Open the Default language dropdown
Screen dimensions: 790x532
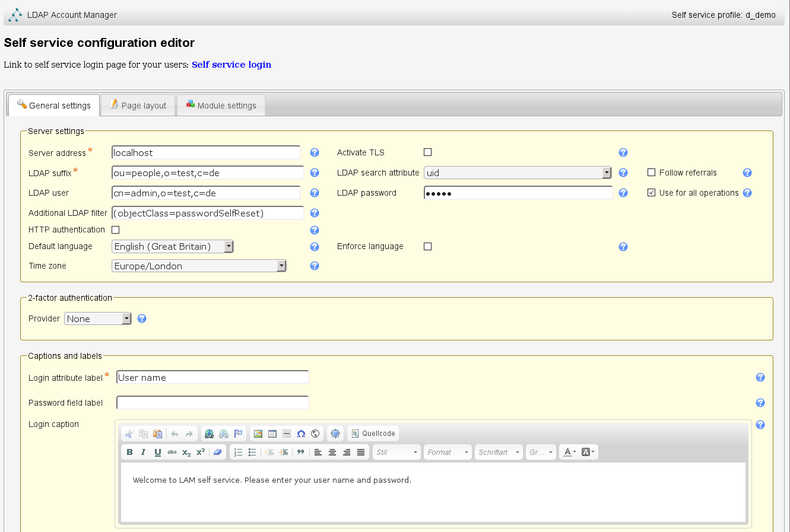pyautogui.click(x=173, y=247)
